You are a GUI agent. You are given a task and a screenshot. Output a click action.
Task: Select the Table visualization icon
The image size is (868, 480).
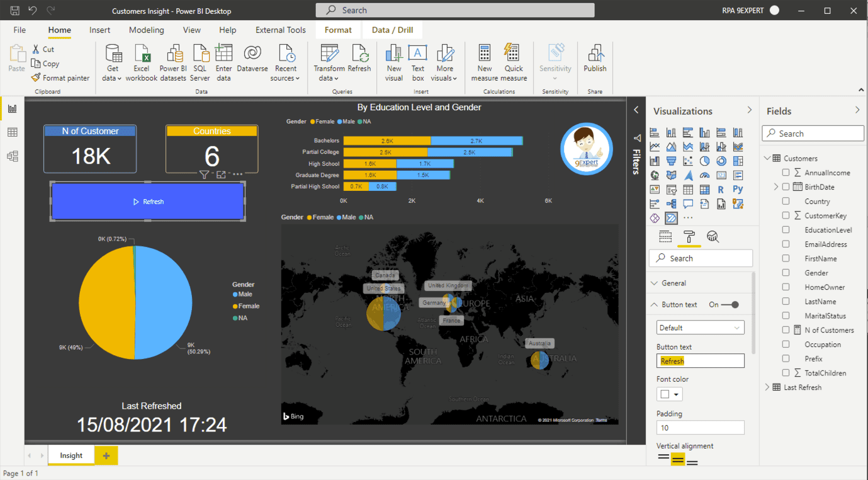(687, 189)
